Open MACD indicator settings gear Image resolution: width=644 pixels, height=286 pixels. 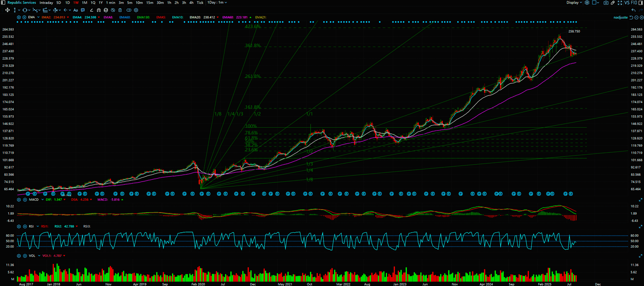click(19, 200)
